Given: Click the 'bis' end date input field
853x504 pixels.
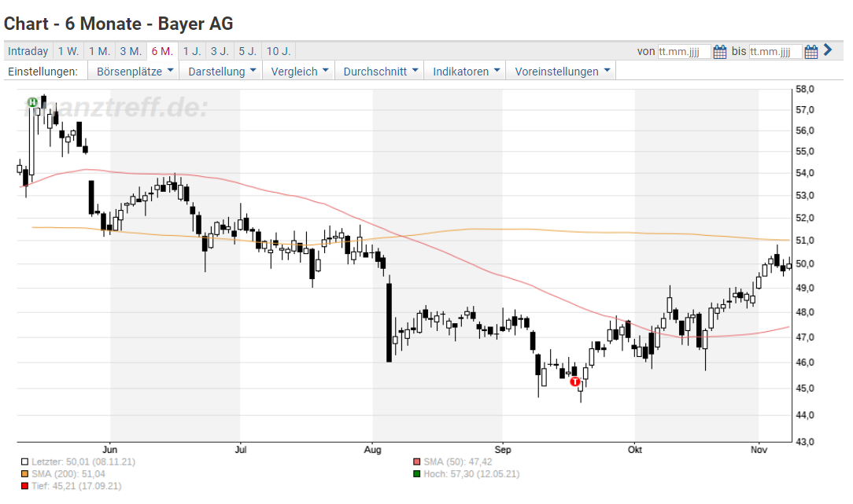Looking at the screenshot, I should (x=775, y=52).
